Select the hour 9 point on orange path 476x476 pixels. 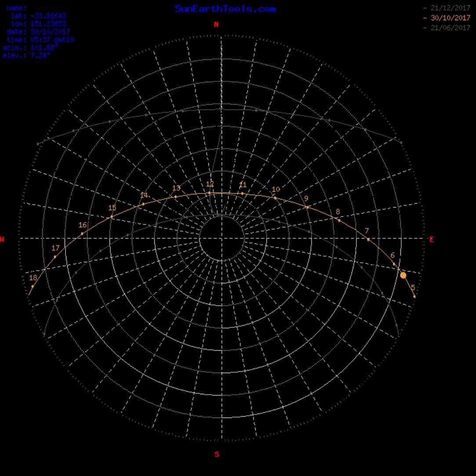click(x=307, y=207)
